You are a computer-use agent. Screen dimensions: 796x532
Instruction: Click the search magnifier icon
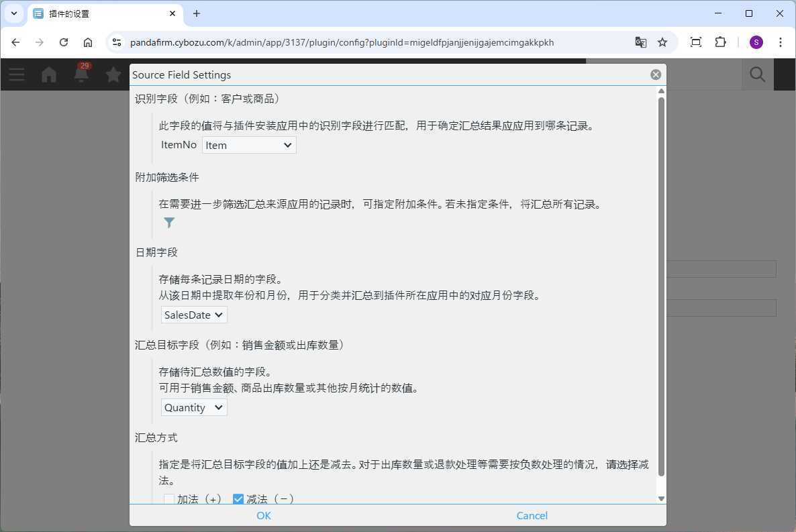(x=757, y=74)
